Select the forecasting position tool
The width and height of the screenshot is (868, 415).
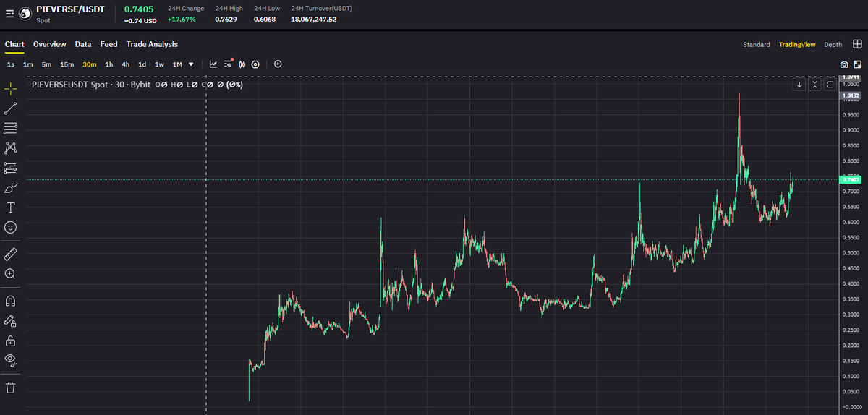(x=10, y=168)
